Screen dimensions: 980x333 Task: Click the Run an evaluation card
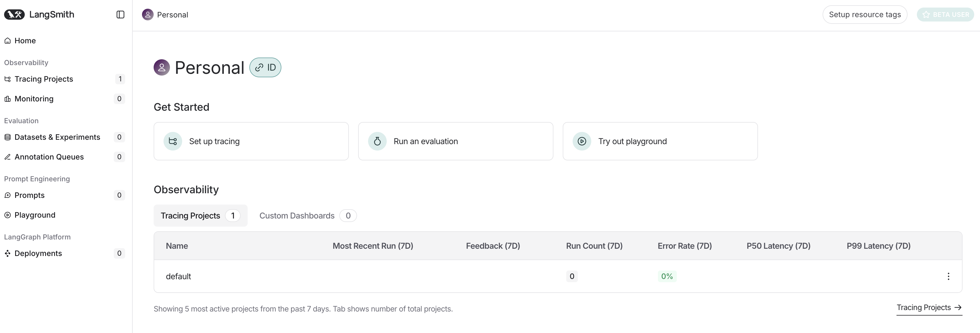click(x=456, y=141)
